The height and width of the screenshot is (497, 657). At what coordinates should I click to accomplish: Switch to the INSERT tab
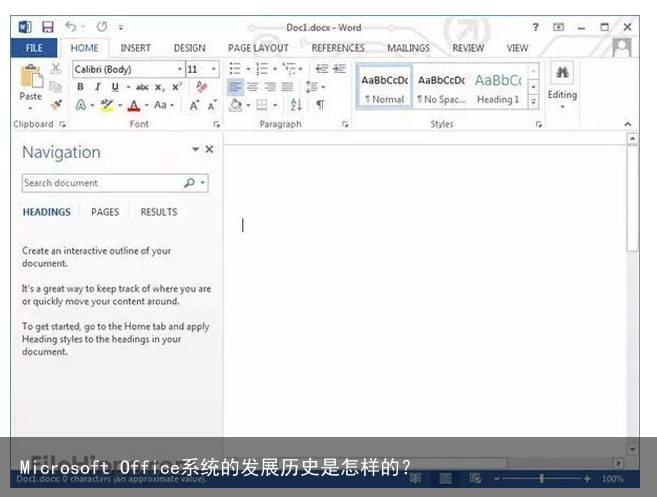(x=135, y=48)
